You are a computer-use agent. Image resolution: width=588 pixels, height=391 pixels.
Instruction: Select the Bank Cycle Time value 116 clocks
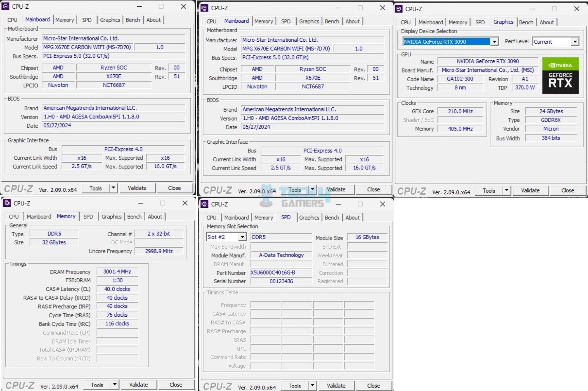(117, 323)
